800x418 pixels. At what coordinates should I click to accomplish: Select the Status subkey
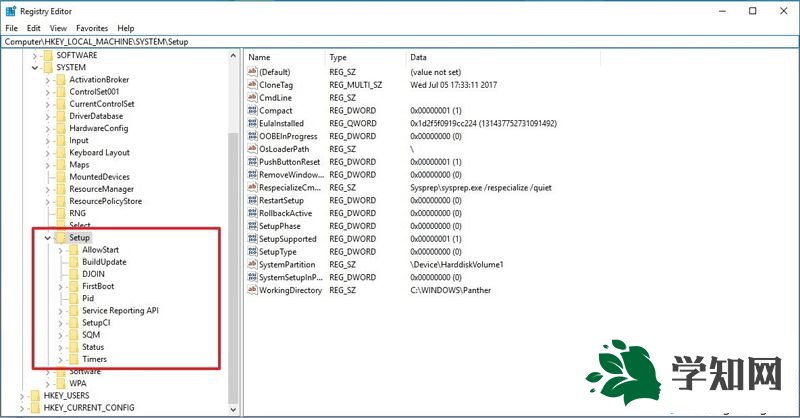pyautogui.click(x=93, y=347)
